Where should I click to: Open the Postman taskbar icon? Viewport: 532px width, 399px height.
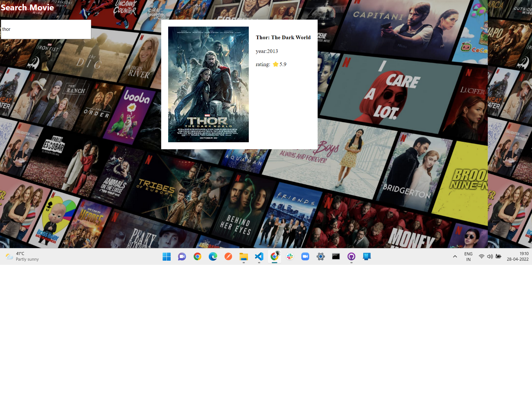point(228,256)
